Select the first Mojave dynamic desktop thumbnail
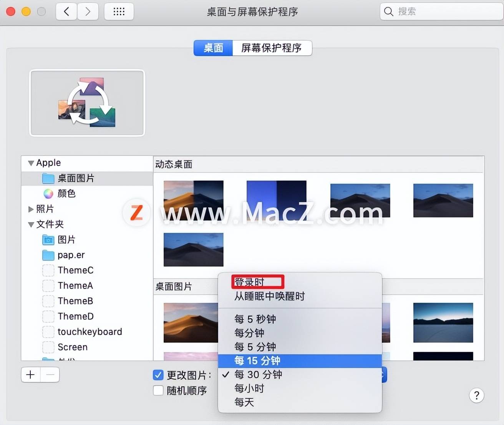This screenshot has height=425, width=504. tap(193, 199)
